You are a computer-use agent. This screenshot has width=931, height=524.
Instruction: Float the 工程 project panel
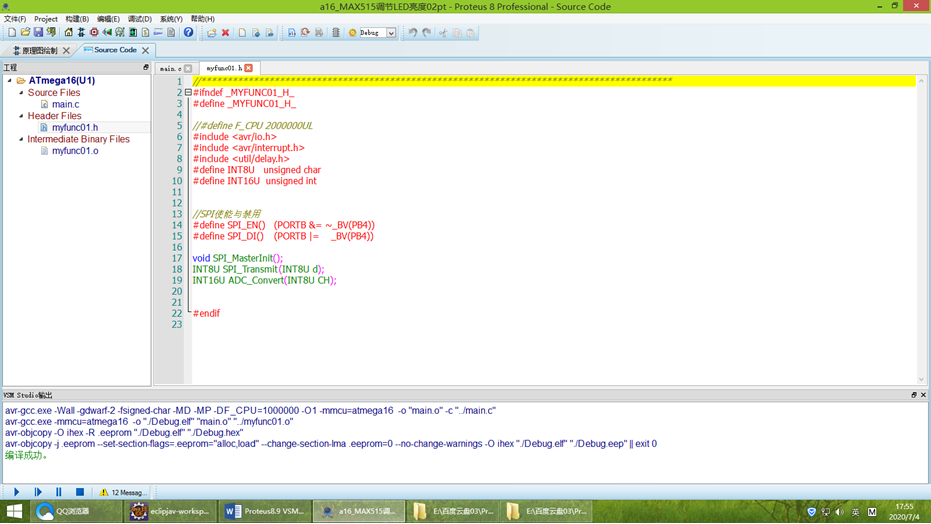coord(145,67)
